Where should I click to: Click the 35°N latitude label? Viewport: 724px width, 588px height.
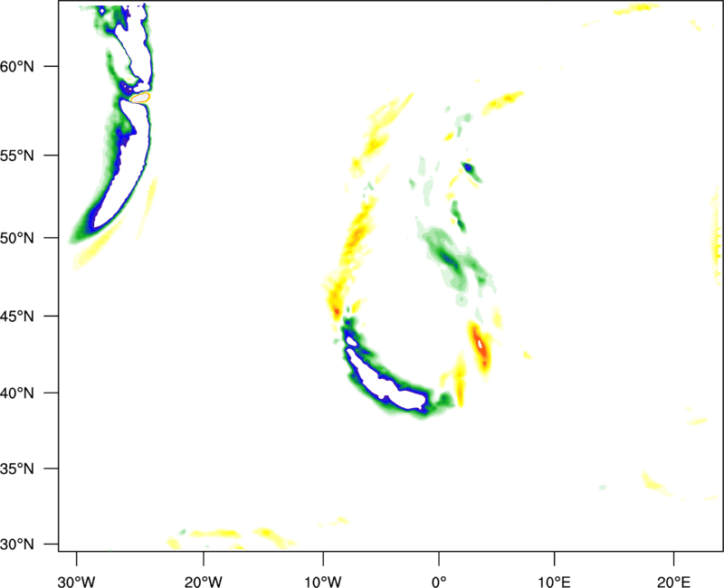click(17, 469)
